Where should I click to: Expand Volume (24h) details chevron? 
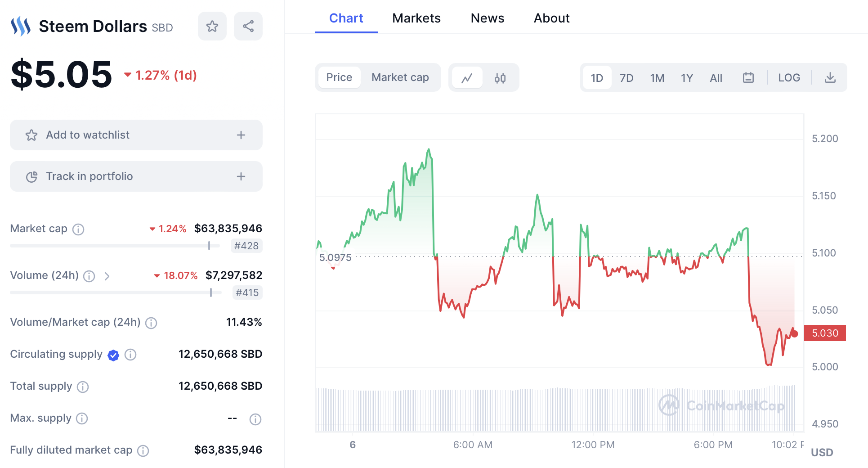[x=107, y=276]
